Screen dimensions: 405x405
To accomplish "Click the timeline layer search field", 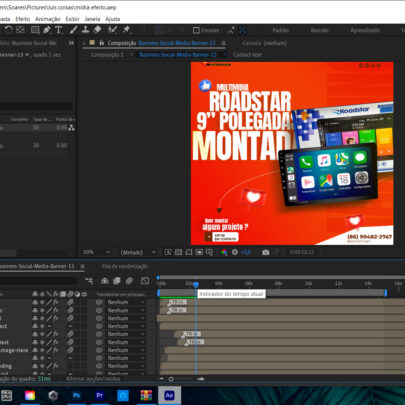I will [38, 281].
